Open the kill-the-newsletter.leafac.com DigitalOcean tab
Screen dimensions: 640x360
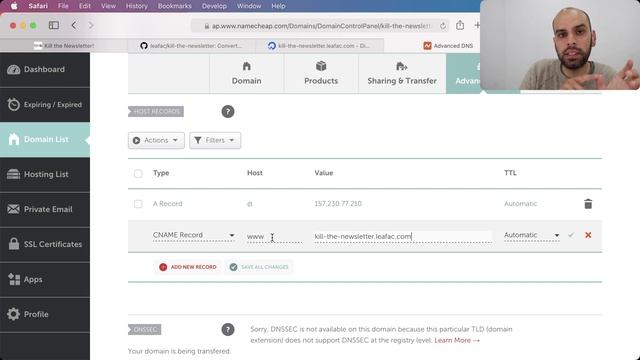click(319, 46)
